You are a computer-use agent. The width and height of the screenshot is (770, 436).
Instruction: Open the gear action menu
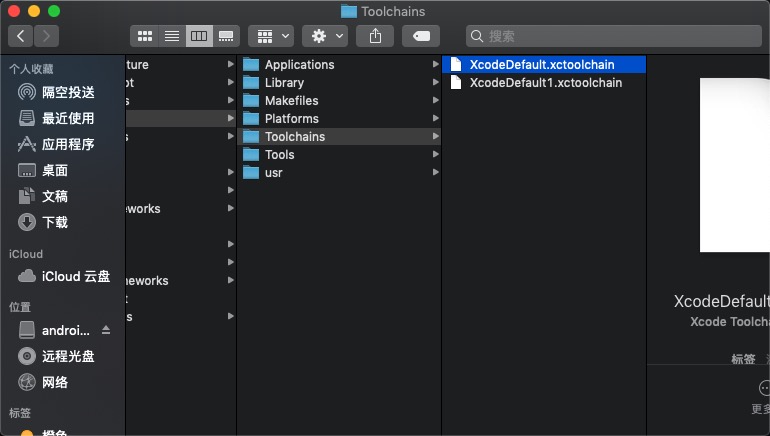pyautogui.click(x=325, y=36)
